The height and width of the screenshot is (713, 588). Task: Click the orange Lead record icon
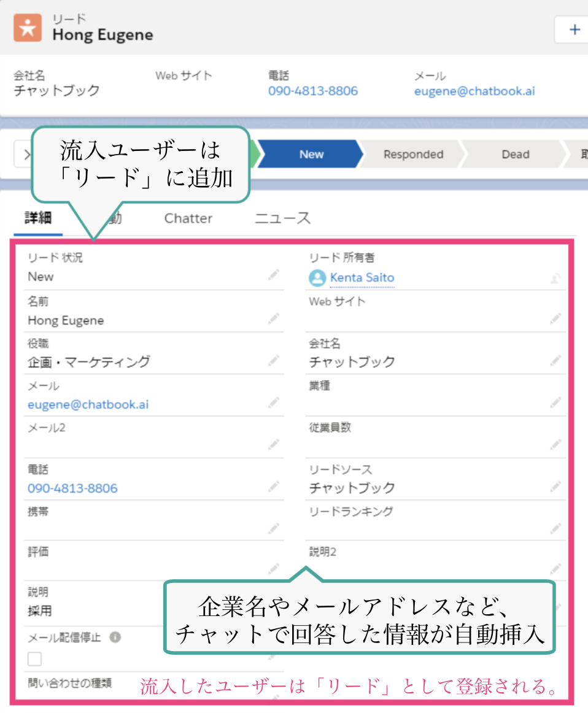27,28
